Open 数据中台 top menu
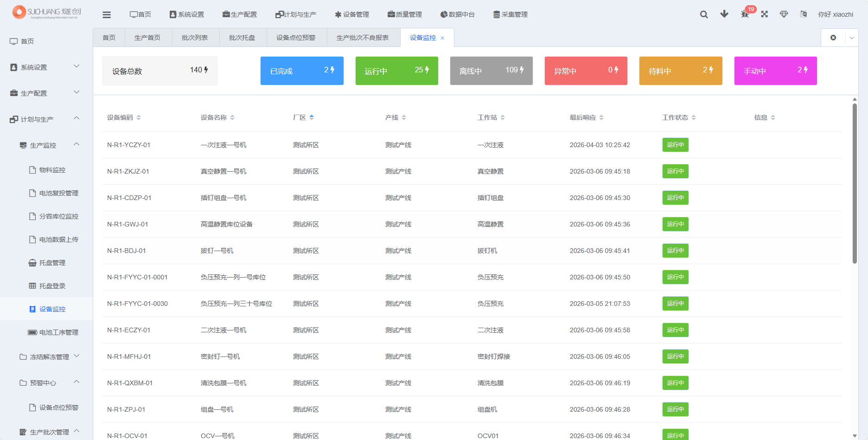Screen dimensions: 868x440 point(458,14)
